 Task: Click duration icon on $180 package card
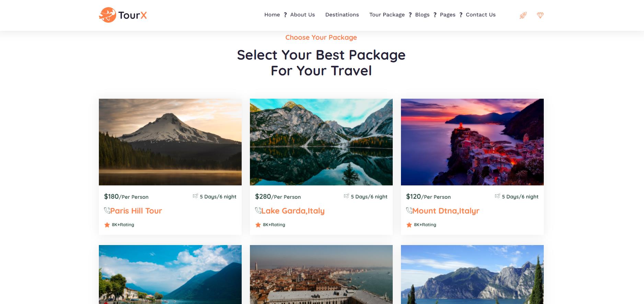click(195, 196)
